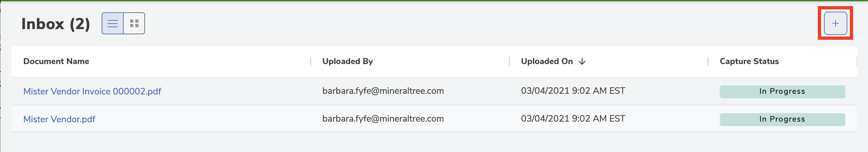Viewport: 868px width, 152px height.
Task: Click the uploader email in the second row
Action: click(383, 119)
